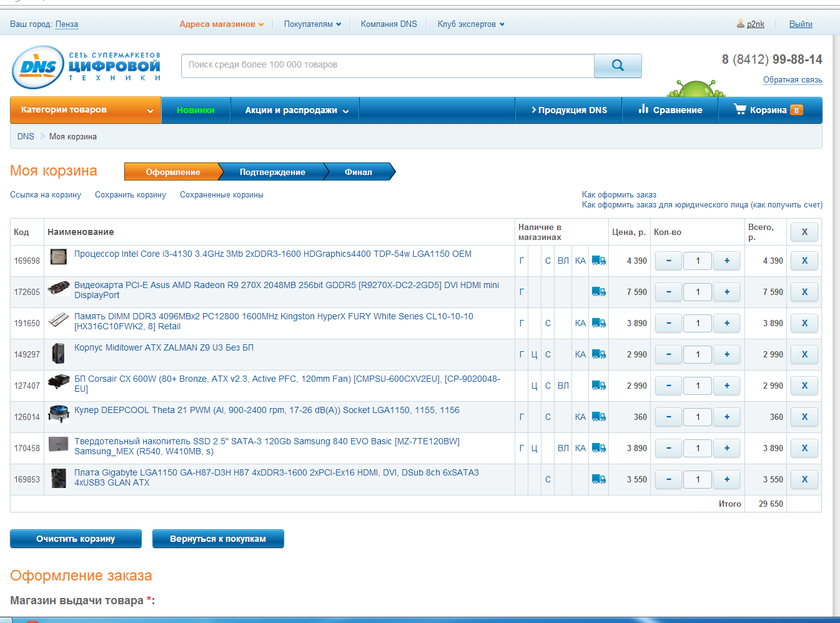Open the Сравнение comparison chart icon
This screenshot has width=840, height=623.
[x=643, y=109]
